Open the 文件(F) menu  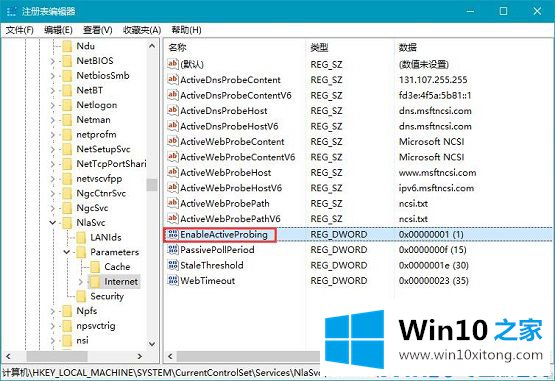pyautogui.click(x=19, y=30)
